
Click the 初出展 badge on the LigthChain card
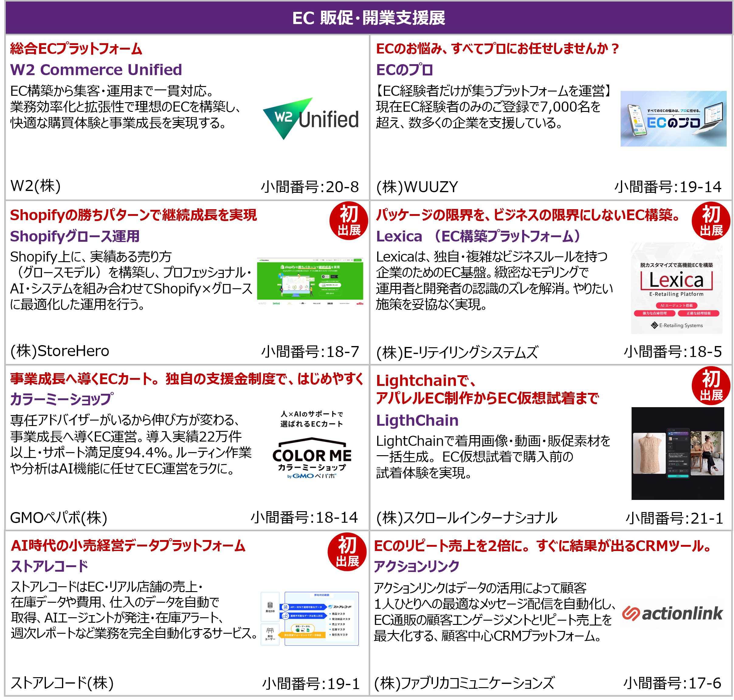click(711, 386)
